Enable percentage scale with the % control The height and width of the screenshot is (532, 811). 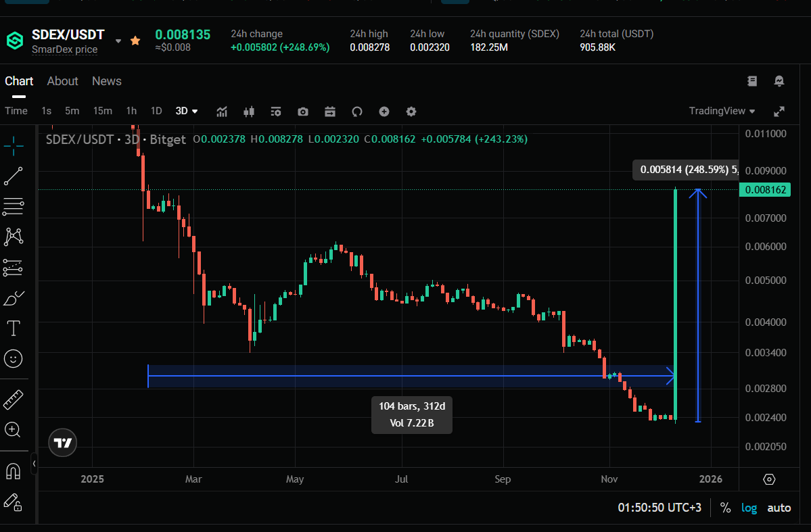point(724,508)
